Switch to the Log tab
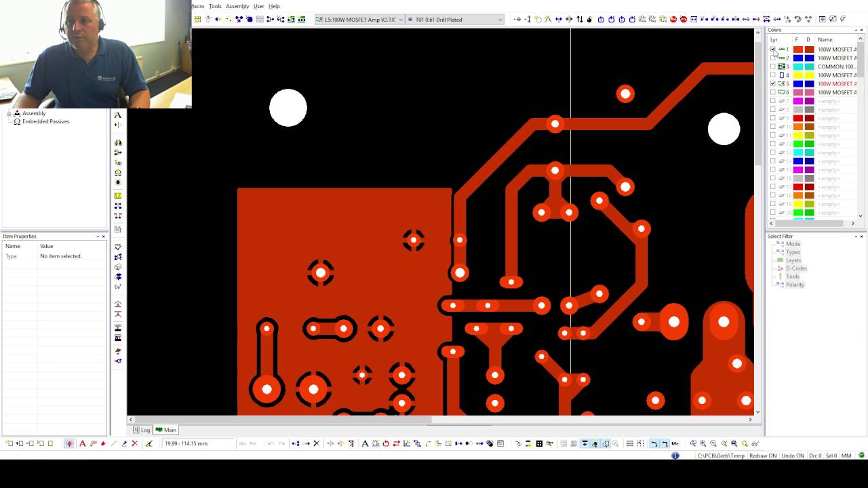The height and width of the screenshot is (488, 868). coord(142,430)
